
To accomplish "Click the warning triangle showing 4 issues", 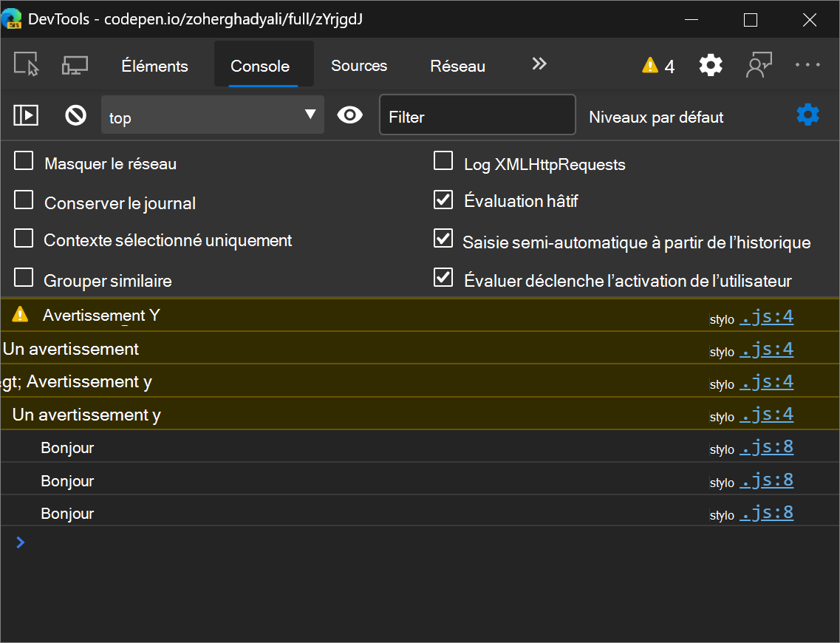I will (x=658, y=65).
